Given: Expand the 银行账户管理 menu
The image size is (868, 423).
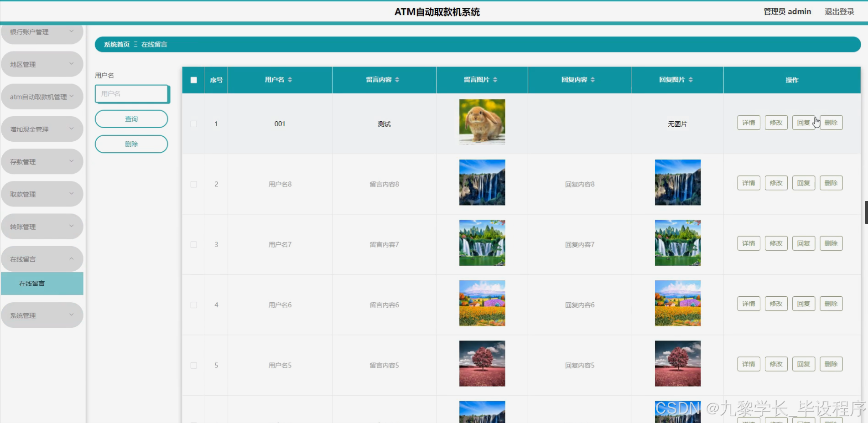Looking at the screenshot, I should coord(42,32).
